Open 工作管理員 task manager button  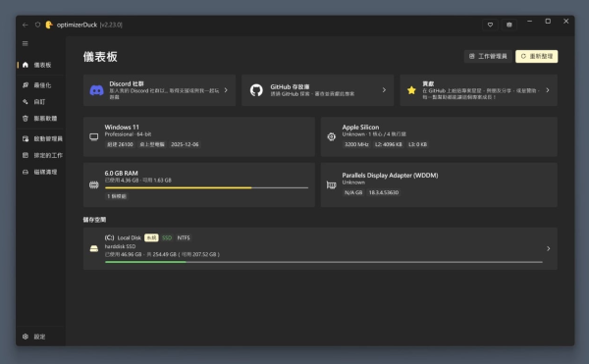[488, 56]
